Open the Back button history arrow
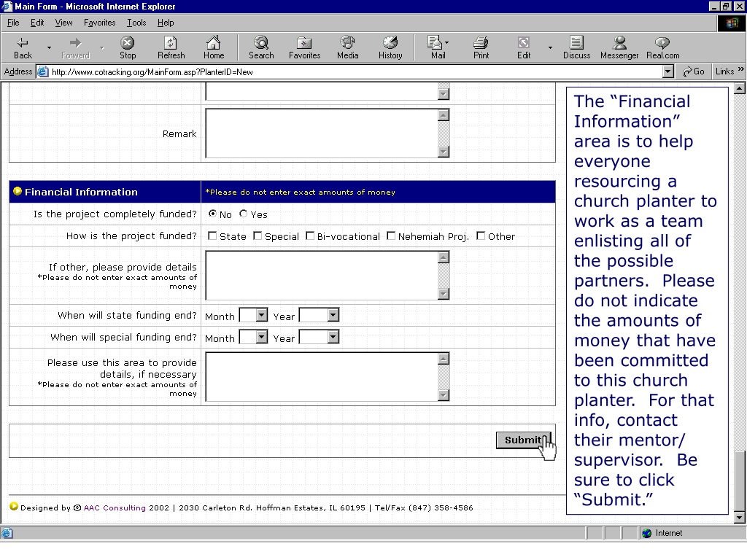Screen dimensions: 747x560 coord(49,48)
